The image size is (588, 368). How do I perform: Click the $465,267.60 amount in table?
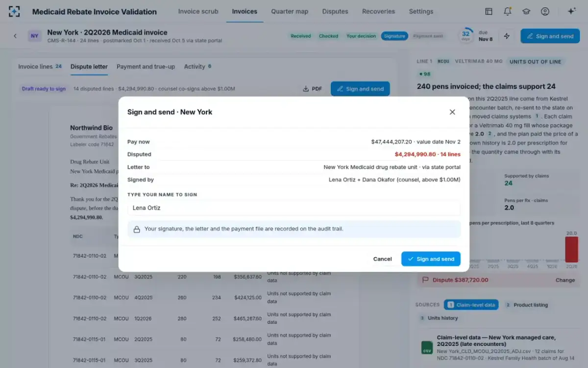pyautogui.click(x=247, y=318)
